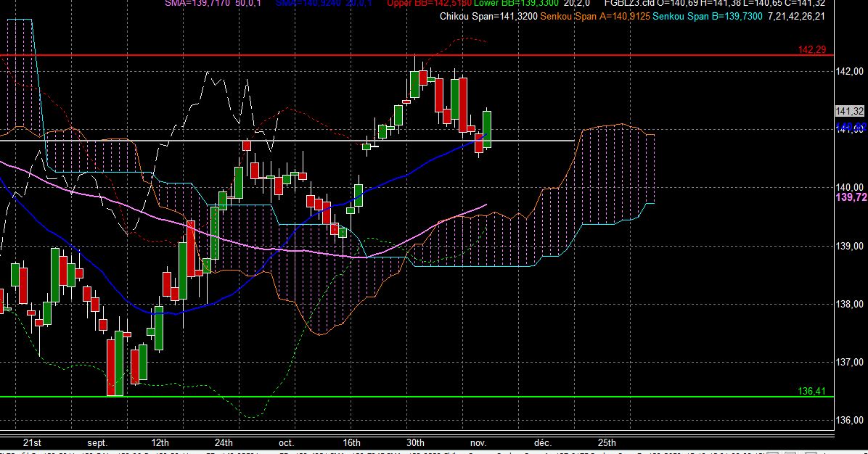Viewport: 868px width, 454px height.
Task: Click the Chikou Span=141,3200 indicator label
Action: tap(488, 17)
